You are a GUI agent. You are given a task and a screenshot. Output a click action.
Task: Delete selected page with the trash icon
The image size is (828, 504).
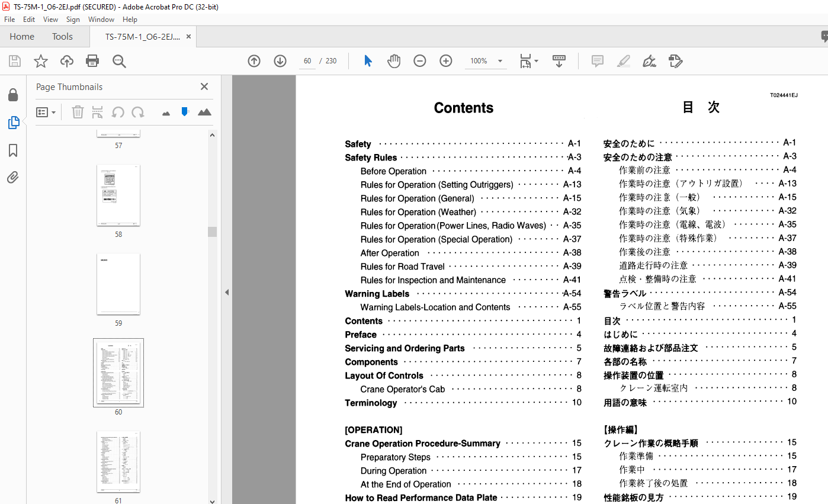[78, 112]
